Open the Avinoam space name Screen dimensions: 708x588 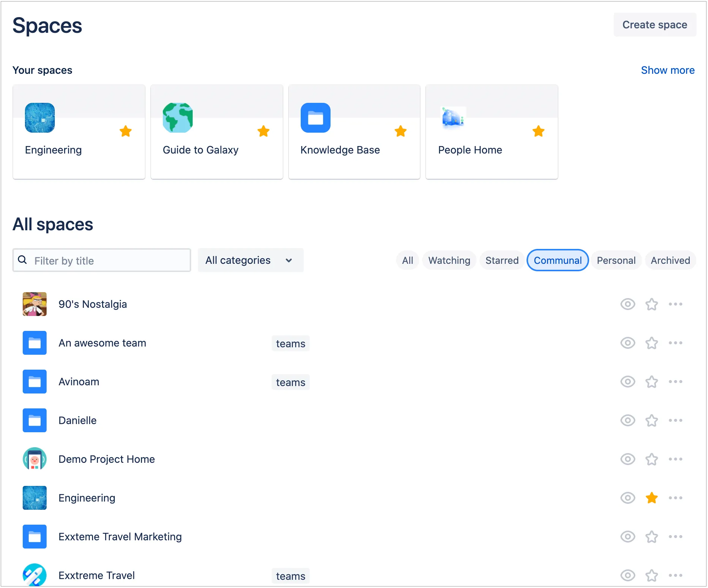[79, 382]
